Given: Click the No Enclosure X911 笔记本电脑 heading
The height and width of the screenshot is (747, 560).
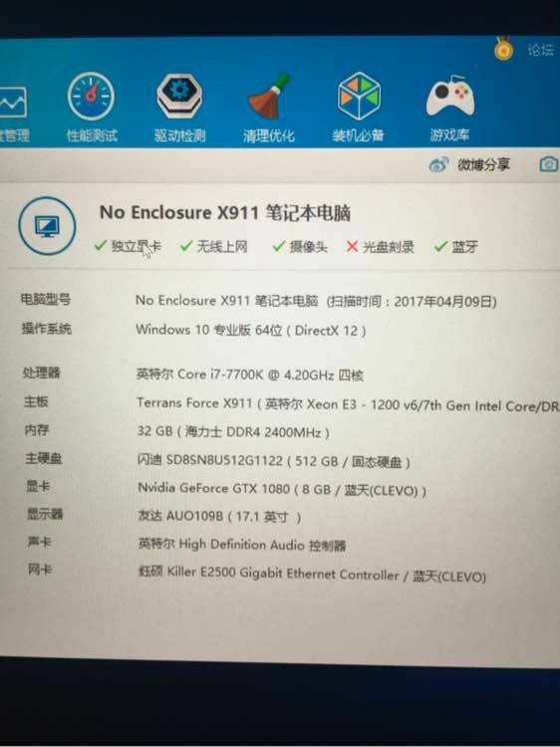Looking at the screenshot, I should point(225,213).
